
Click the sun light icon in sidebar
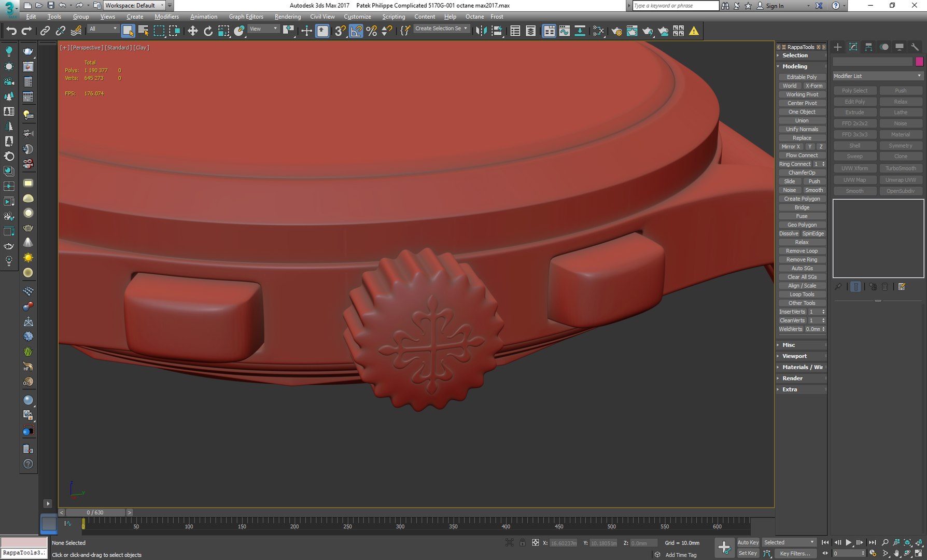[x=28, y=258]
